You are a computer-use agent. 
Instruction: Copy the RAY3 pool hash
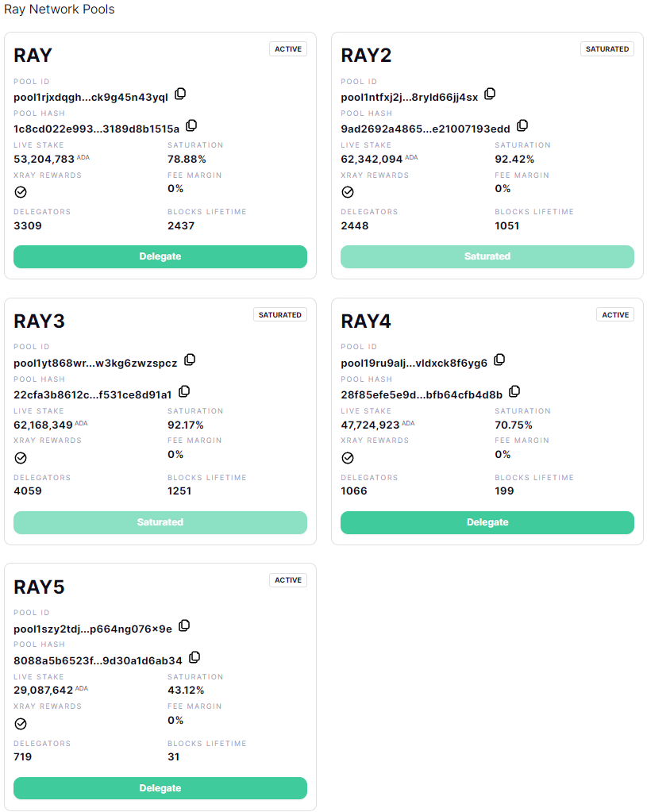point(184,392)
